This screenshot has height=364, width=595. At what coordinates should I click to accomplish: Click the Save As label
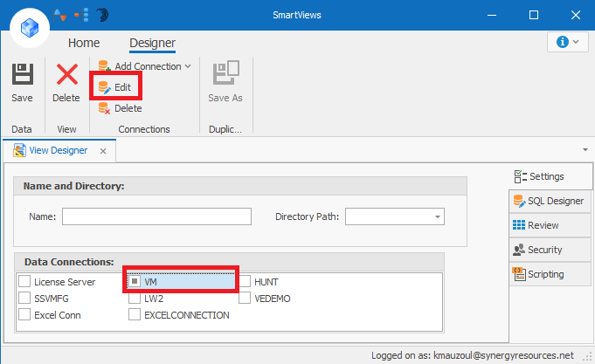(x=225, y=98)
